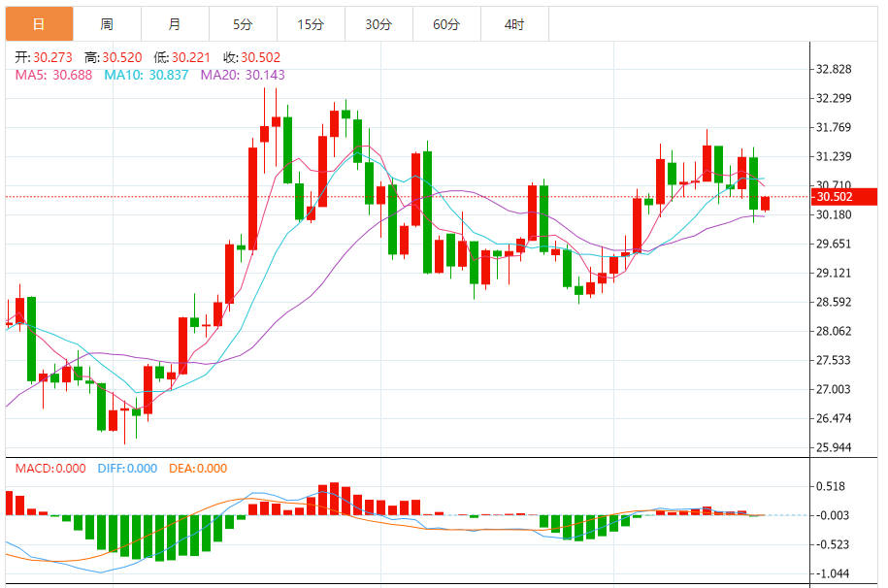The width and height of the screenshot is (888, 588).
Task: Click the 25.944 price axis label
Action: click(x=833, y=447)
